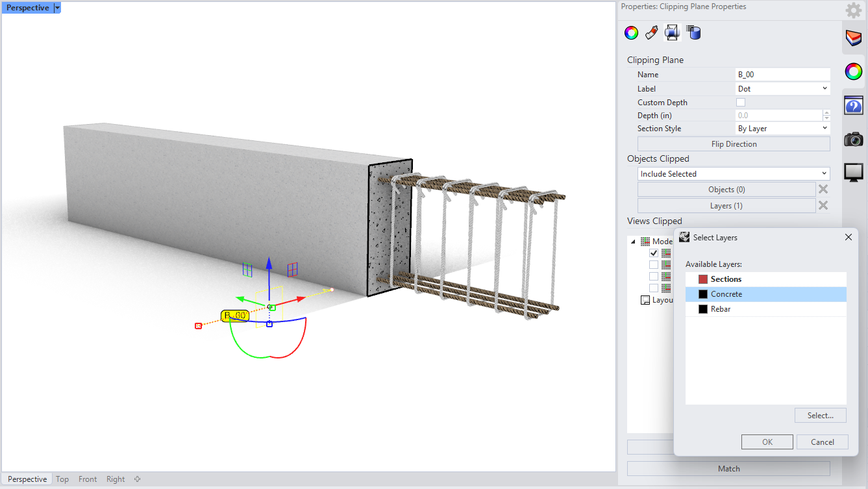Open the Label dropdown showing Dot
Viewport: 868px width, 489px height.
[x=782, y=89]
